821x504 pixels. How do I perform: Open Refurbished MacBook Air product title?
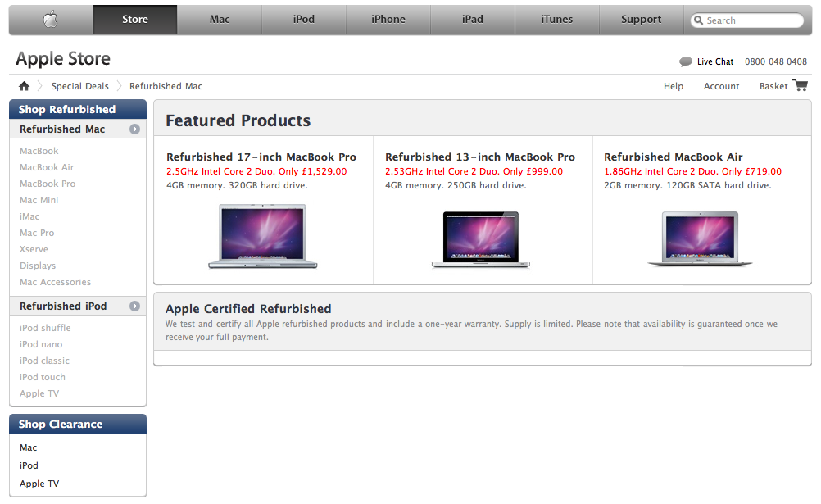click(674, 157)
